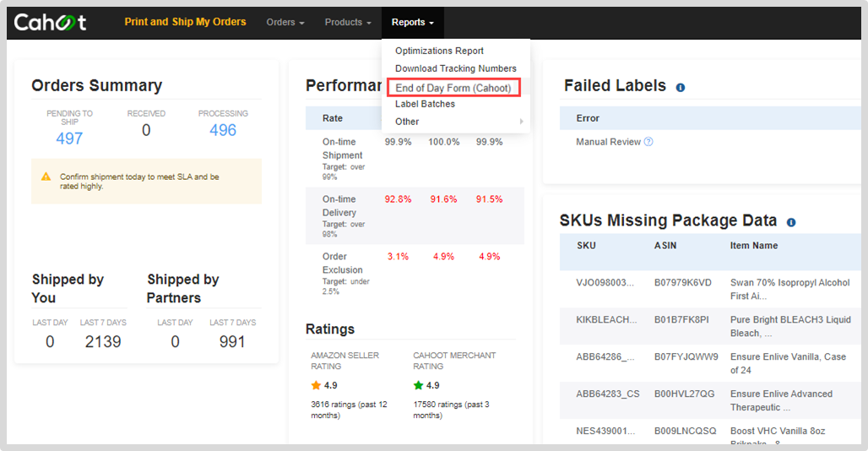Click the Cahoot Merchant Rating green star
The image size is (868, 451).
coord(418,385)
